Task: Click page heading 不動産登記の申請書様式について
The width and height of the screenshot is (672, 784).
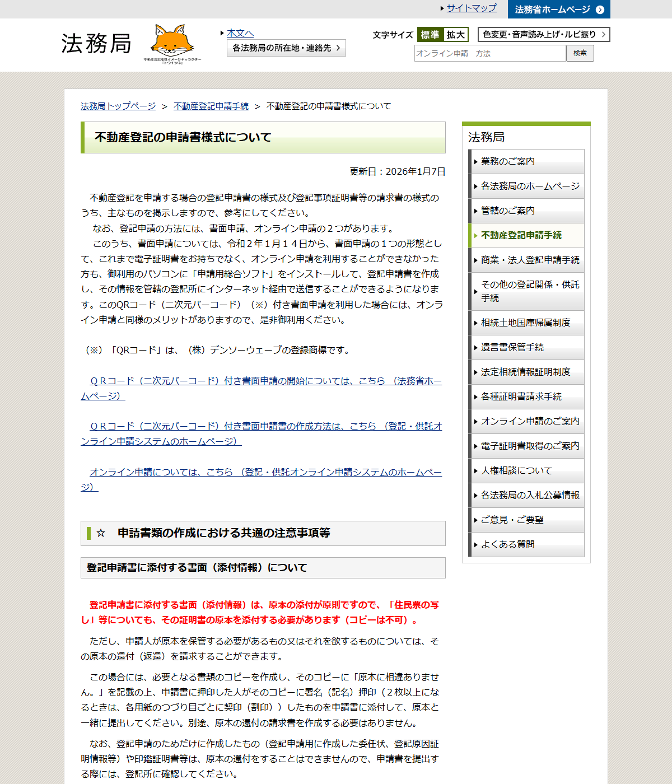Action: click(183, 137)
